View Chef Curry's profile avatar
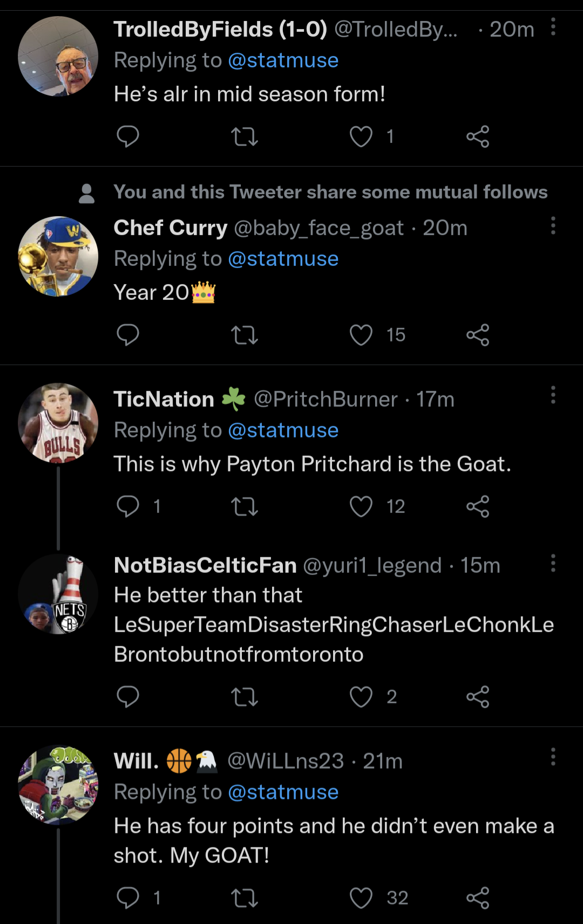Viewport: 583px width, 924px height. tap(58, 256)
